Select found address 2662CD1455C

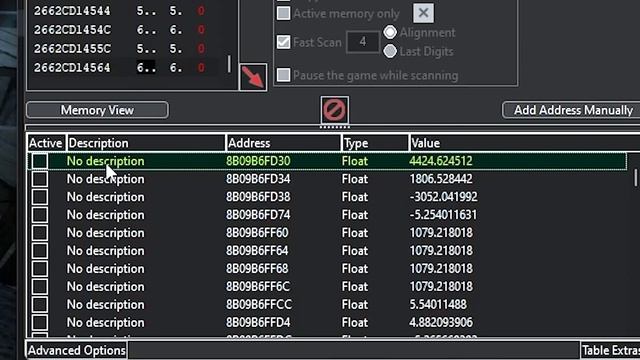click(x=72, y=49)
